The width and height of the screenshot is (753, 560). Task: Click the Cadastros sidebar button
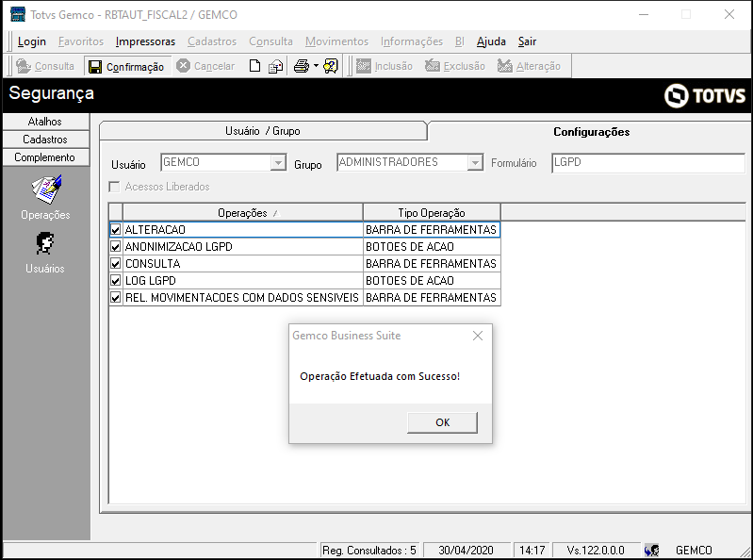[45, 140]
